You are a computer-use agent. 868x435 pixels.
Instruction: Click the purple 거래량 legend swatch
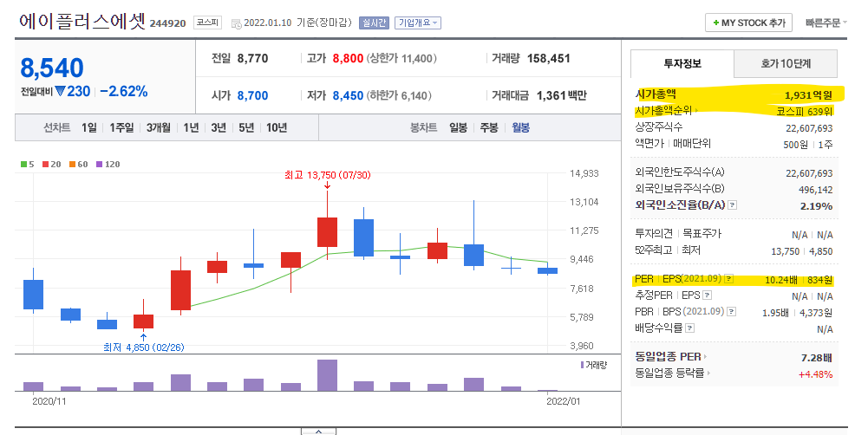coord(582,366)
